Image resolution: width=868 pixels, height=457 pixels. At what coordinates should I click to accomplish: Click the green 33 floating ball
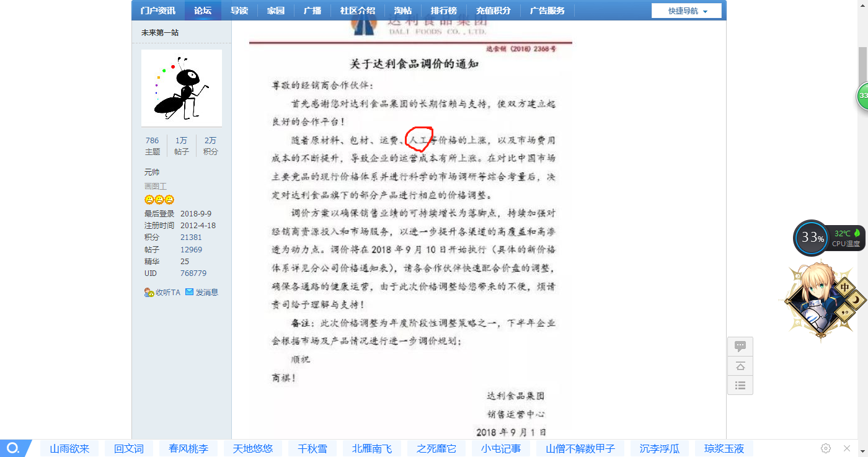[863, 96]
